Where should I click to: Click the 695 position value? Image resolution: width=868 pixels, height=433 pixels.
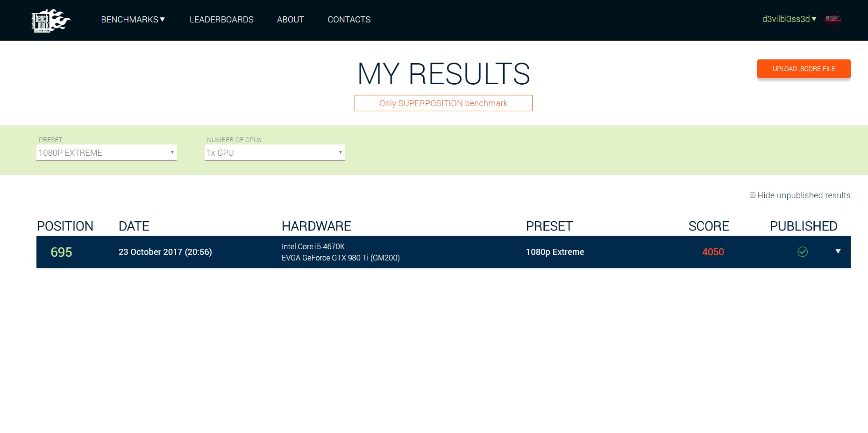(x=61, y=252)
